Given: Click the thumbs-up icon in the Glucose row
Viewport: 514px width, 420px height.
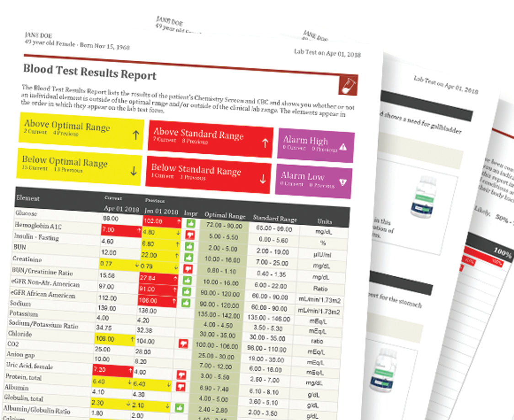Looking at the screenshot, I should click(191, 224).
